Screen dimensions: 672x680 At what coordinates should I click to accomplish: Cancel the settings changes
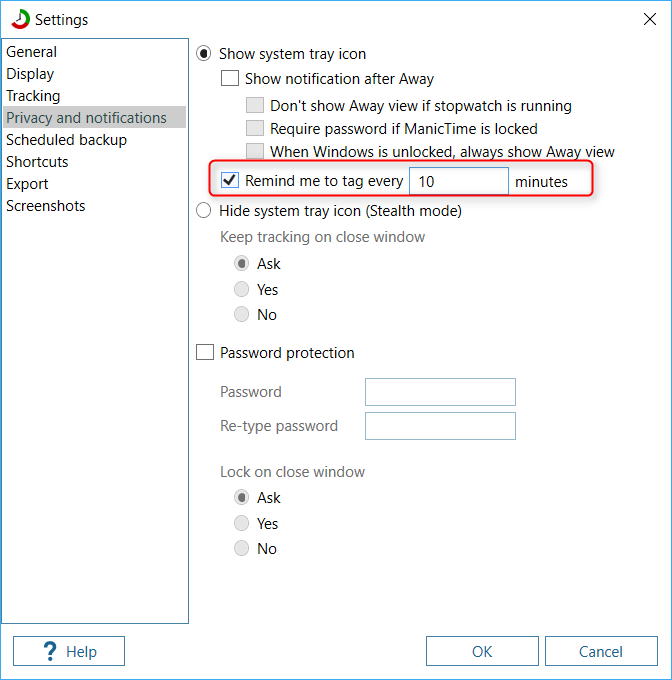pyautogui.click(x=601, y=651)
